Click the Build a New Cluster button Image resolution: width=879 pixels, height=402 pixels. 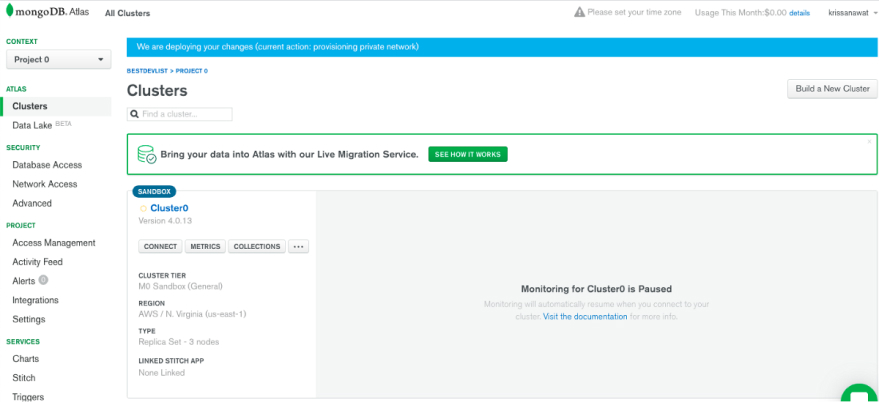coord(832,89)
